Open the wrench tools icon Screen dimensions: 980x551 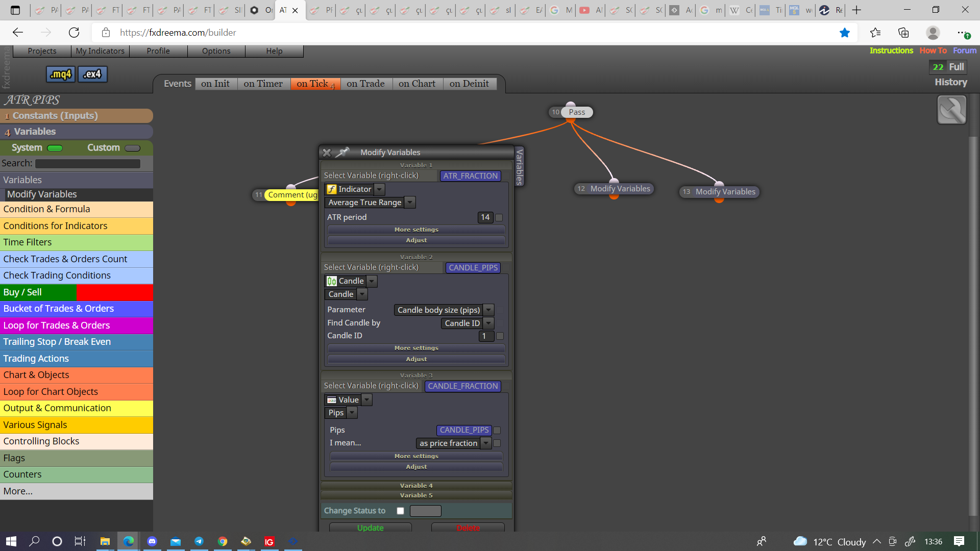point(951,110)
